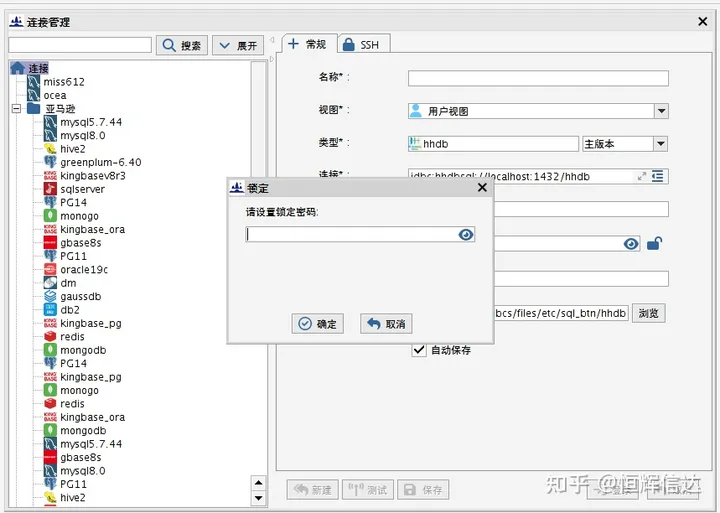Select the kingbase_pg entry below db2

tap(91, 323)
